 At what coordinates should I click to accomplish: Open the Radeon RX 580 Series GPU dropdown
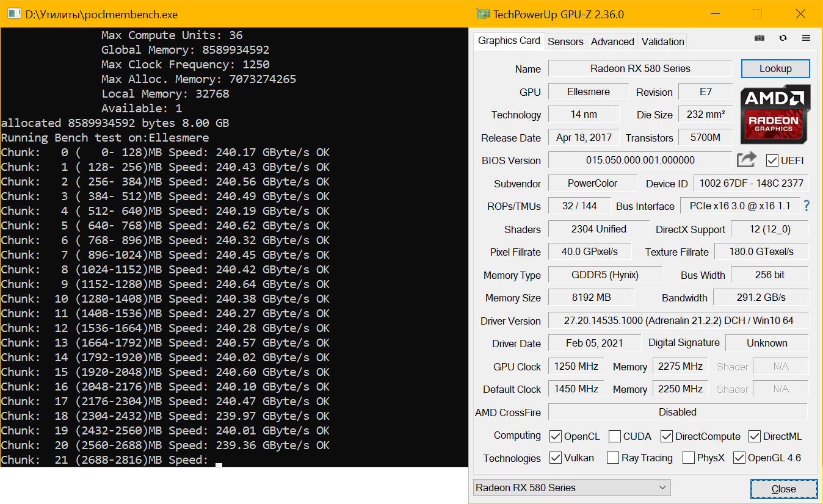click(571, 488)
